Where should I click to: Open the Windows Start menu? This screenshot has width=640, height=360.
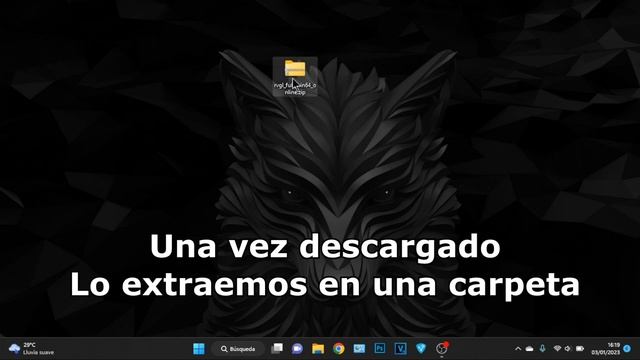(x=199, y=349)
